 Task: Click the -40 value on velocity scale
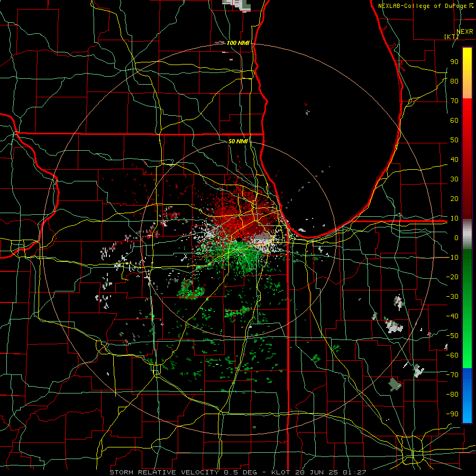click(x=452, y=316)
